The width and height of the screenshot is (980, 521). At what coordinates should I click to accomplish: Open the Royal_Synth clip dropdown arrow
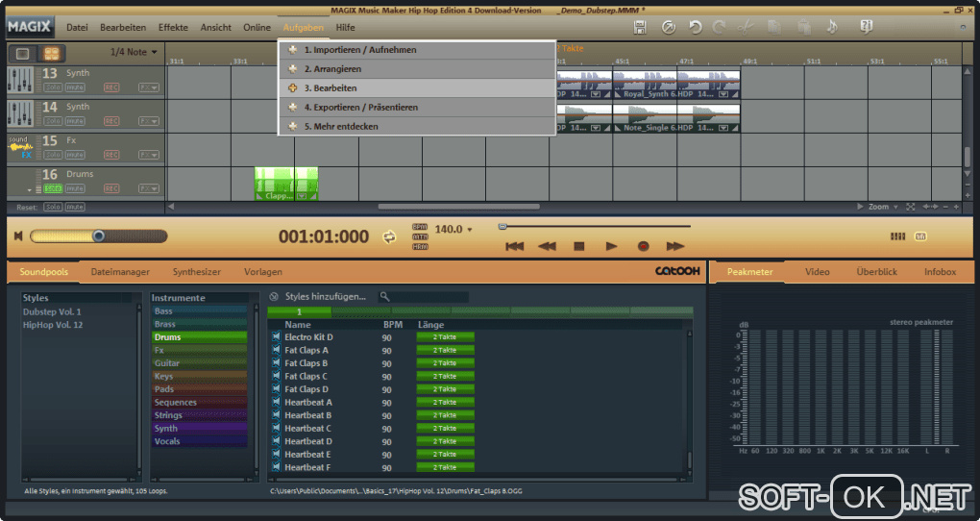pos(723,94)
